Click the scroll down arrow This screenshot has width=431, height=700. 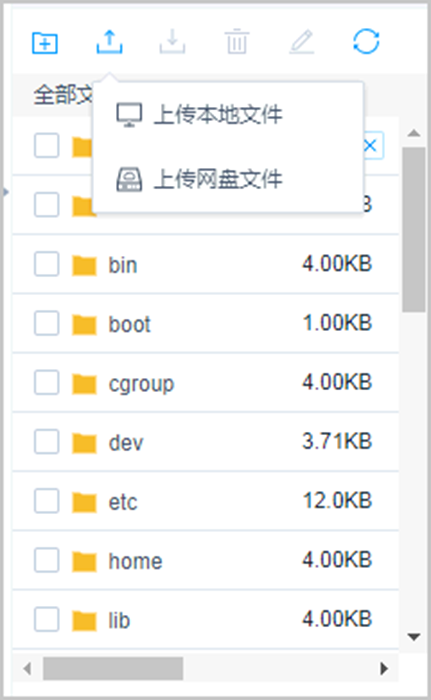pyautogui.click(x=414, y=637)
